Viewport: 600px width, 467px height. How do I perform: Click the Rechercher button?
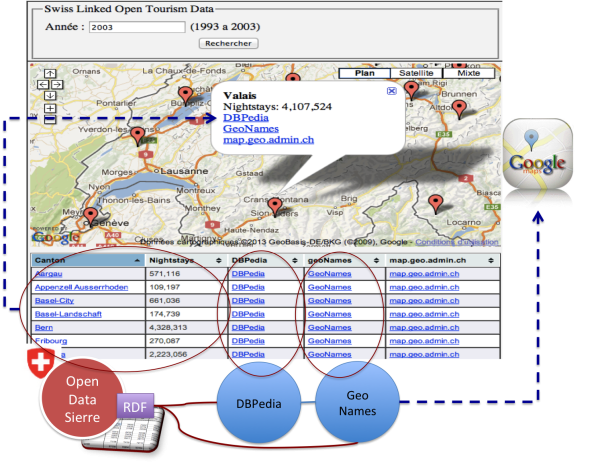coord(228,43)
